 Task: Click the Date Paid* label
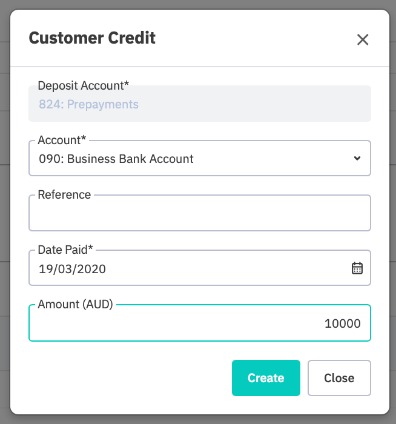point(65,250)
